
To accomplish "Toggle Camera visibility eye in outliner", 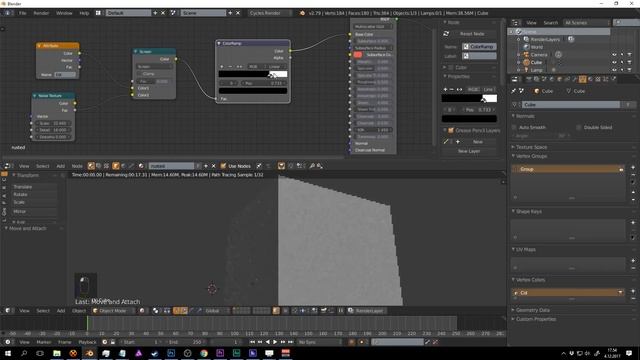I will (x=614, y=55).
